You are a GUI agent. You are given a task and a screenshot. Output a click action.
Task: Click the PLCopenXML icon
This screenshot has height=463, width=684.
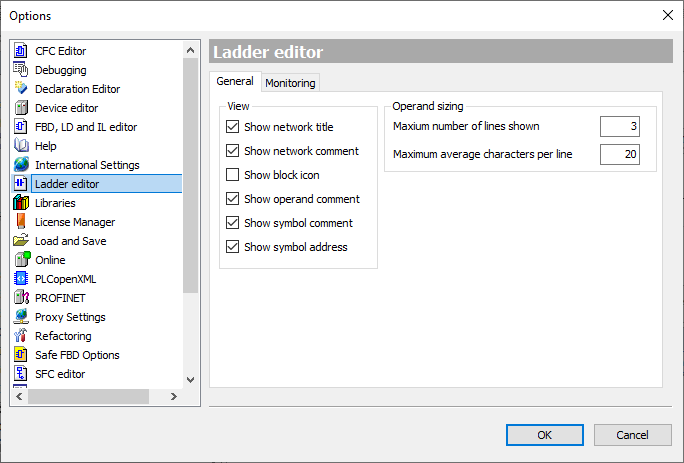tap(21, 278)
